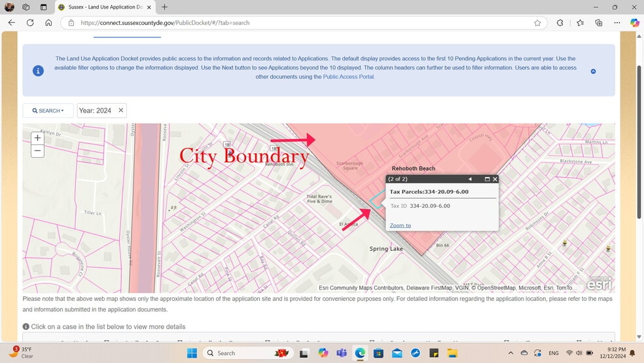The height and width of the screenshot is (363, 644).
Task: Open the SEARCH dropdown
Action: [48, 111]
